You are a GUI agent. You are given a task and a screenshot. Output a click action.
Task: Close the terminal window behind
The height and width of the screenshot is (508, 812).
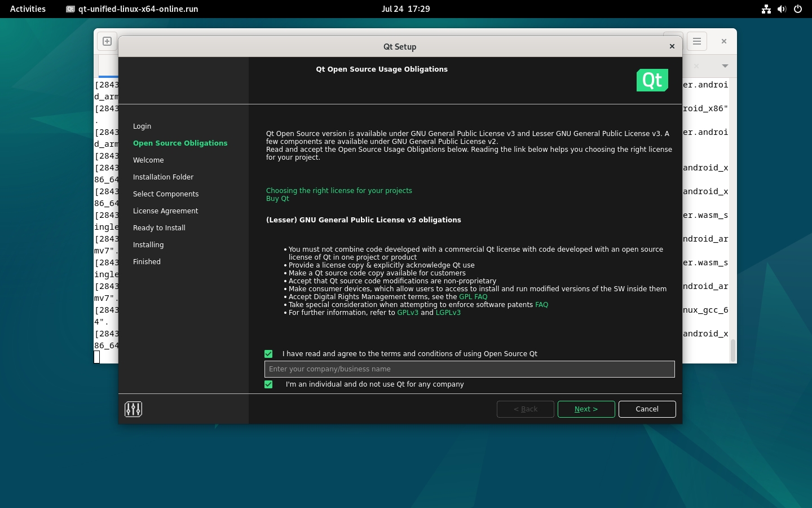(724, 41)
